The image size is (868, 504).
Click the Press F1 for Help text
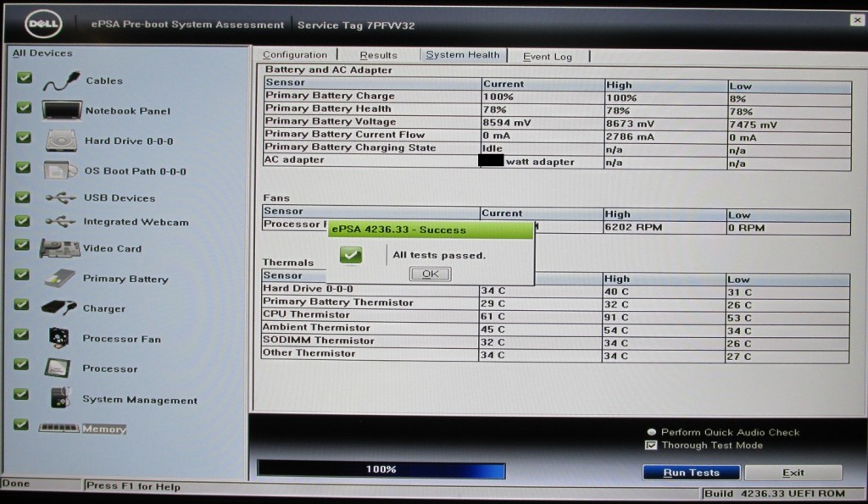point(133,486)
